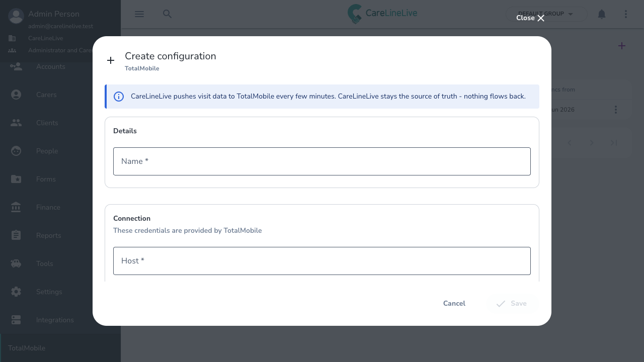
Task: Open the row actions menu beside 2026 date
Action: 616,110
